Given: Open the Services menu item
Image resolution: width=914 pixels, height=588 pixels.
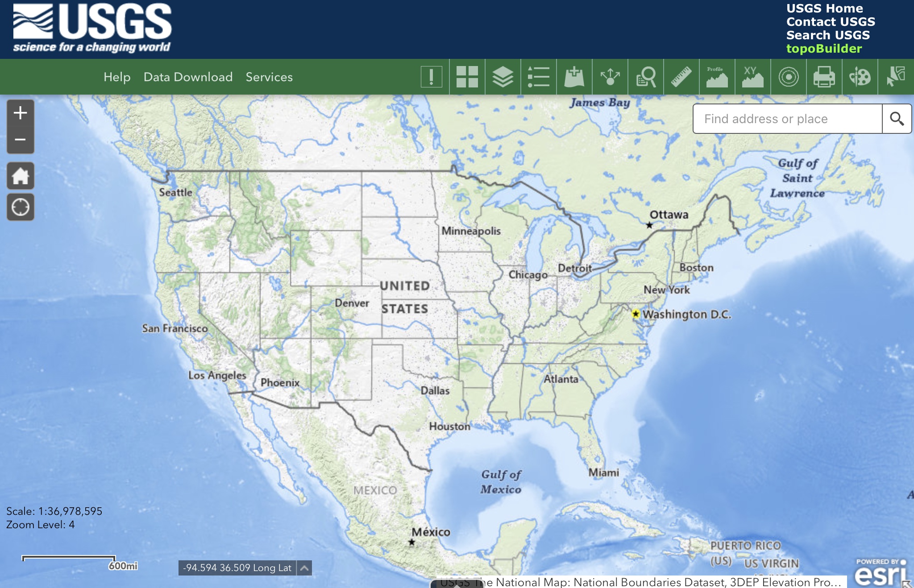Looking at the screenshot, I should [x=269, y=77].
